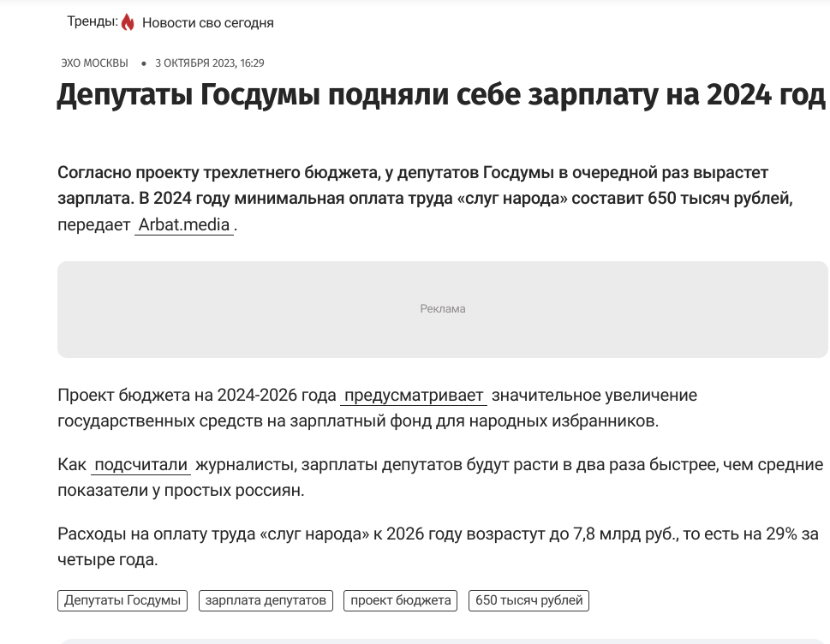830x644 pixels.
Task: Follow the 'предусматривает' hyperlink
Action: (x=414, y=396)
